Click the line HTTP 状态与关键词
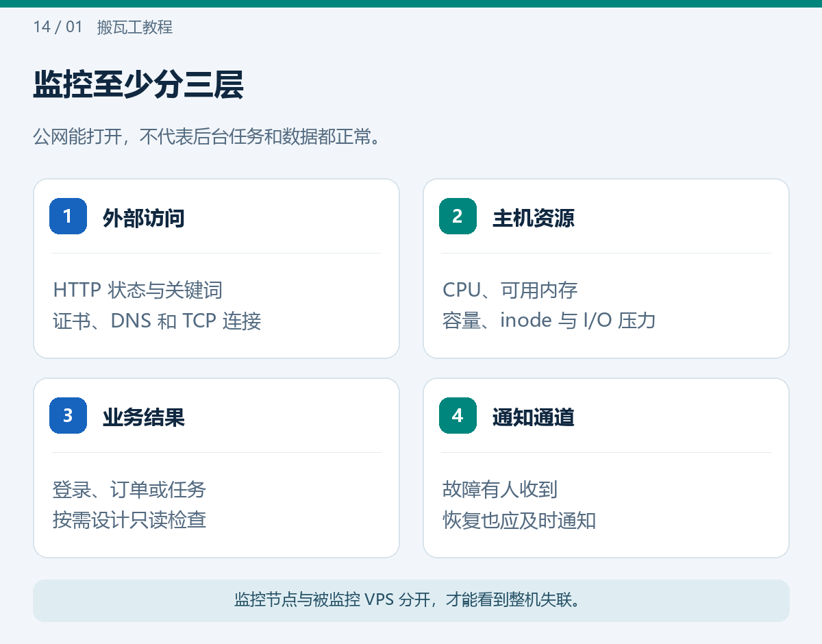This screenshot has width=822, height=644. (138, 290)
